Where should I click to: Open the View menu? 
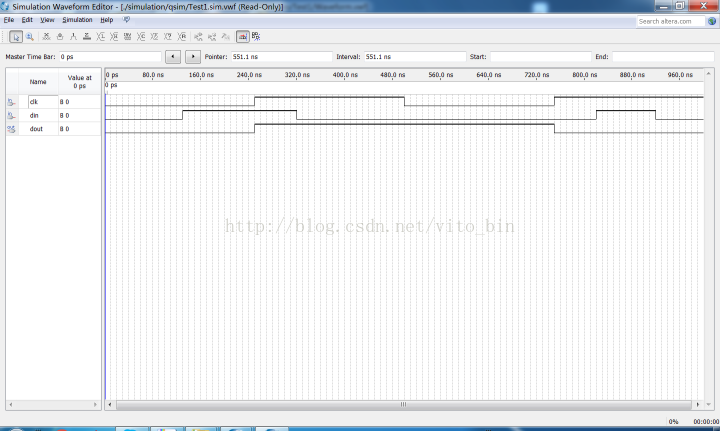coord(47,20)
